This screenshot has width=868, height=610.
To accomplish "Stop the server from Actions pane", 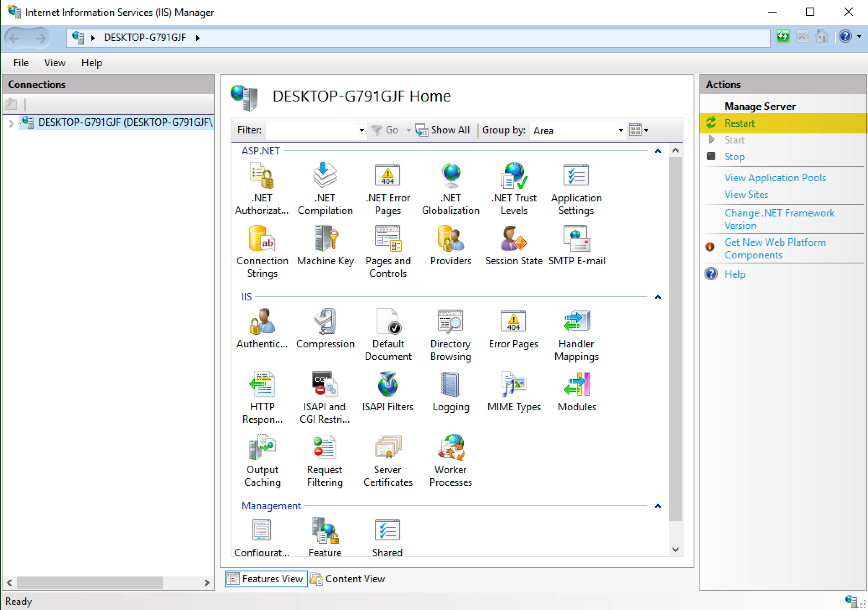I will pyautogui.click(x=735, y=157).
